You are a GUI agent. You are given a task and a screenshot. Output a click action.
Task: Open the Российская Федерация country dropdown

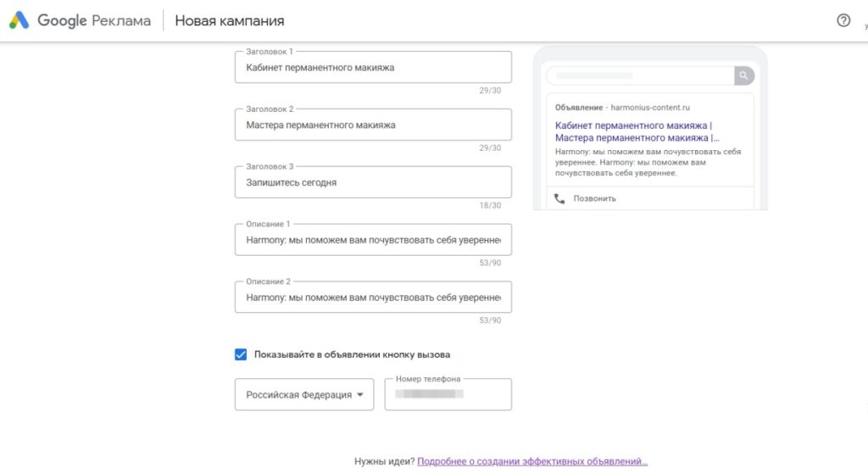click(303, 394)
